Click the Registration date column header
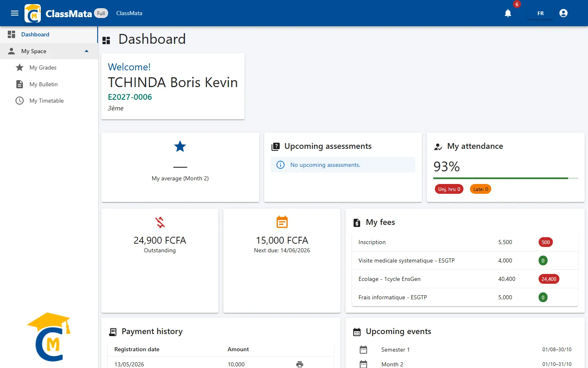 point(137,349)
